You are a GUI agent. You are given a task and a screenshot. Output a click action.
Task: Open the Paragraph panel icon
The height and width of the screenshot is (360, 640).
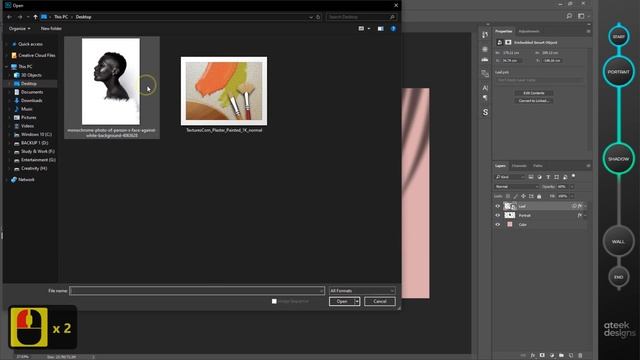click(485, 98)
